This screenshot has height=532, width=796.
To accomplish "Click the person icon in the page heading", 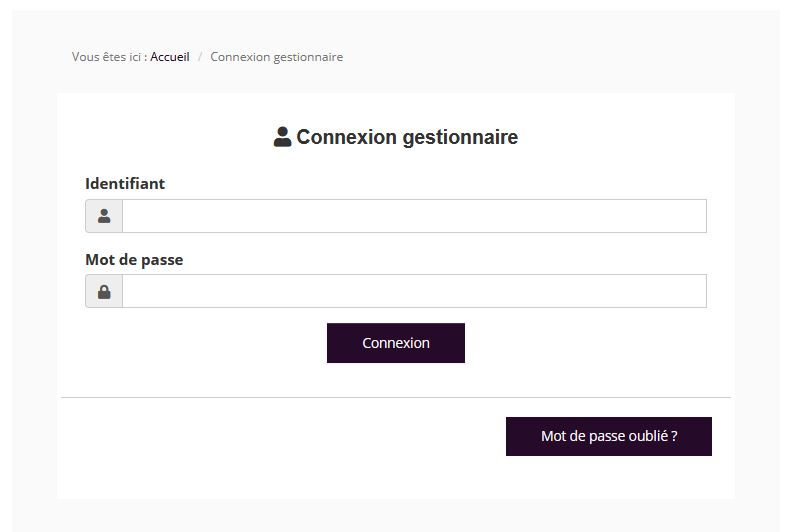I will pos(282,137).
